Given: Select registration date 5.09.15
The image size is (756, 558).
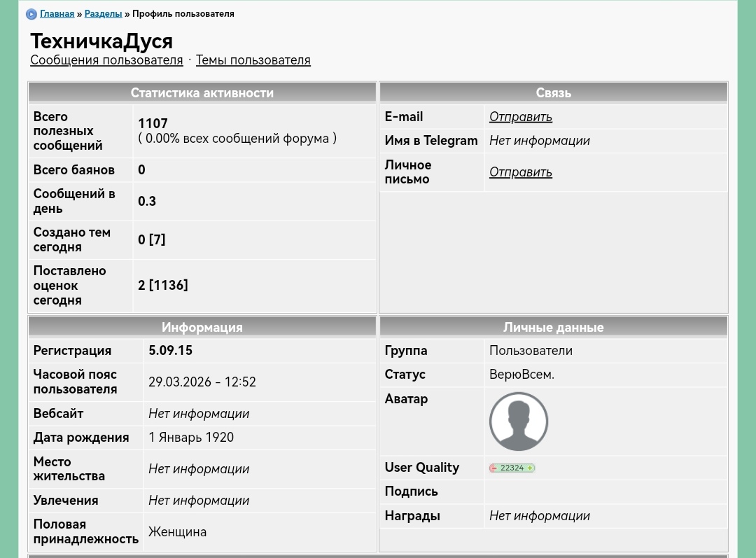Looking at the screenshot, I should tap(170, 350).
